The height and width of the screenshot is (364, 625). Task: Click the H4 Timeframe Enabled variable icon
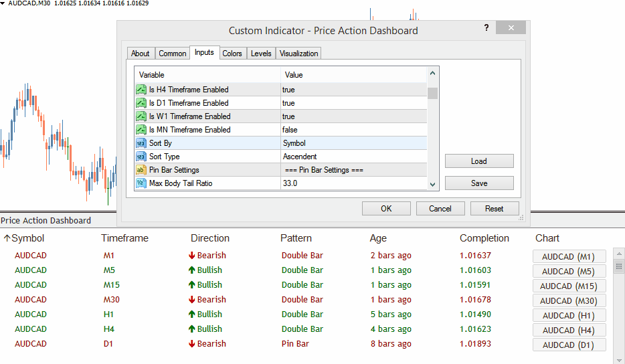click(141, 90)
